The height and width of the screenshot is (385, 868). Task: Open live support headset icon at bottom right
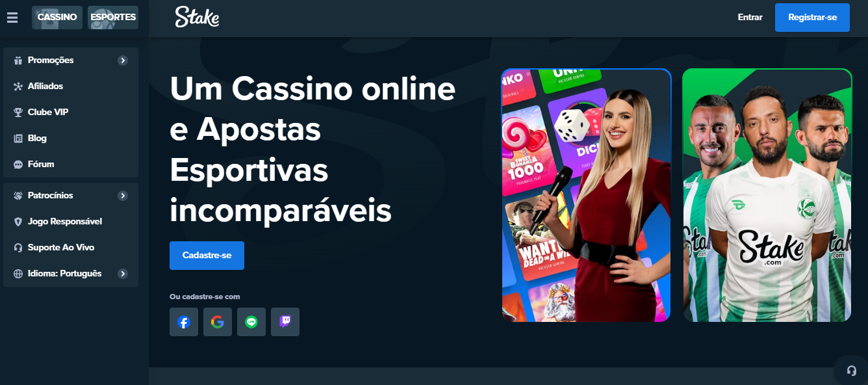(851, 370)
